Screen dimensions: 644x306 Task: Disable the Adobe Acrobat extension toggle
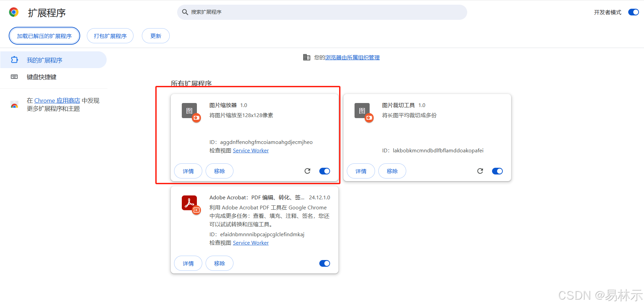pos(325,263)
